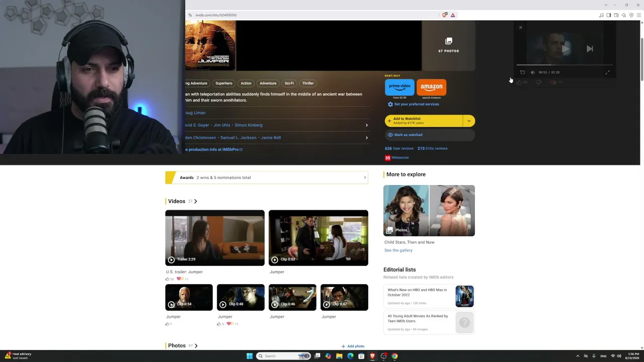Open the tab search dropdown chevron

click(606, 5)
